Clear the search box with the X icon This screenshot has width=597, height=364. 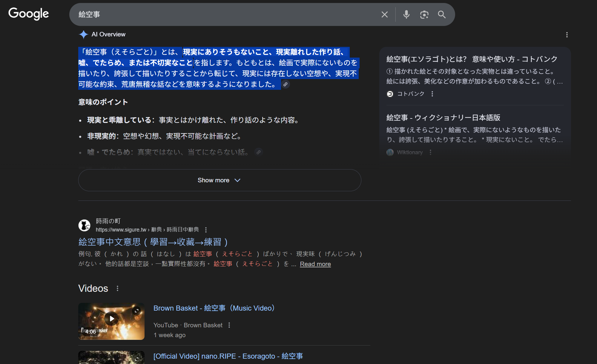[x=384, y=14]
